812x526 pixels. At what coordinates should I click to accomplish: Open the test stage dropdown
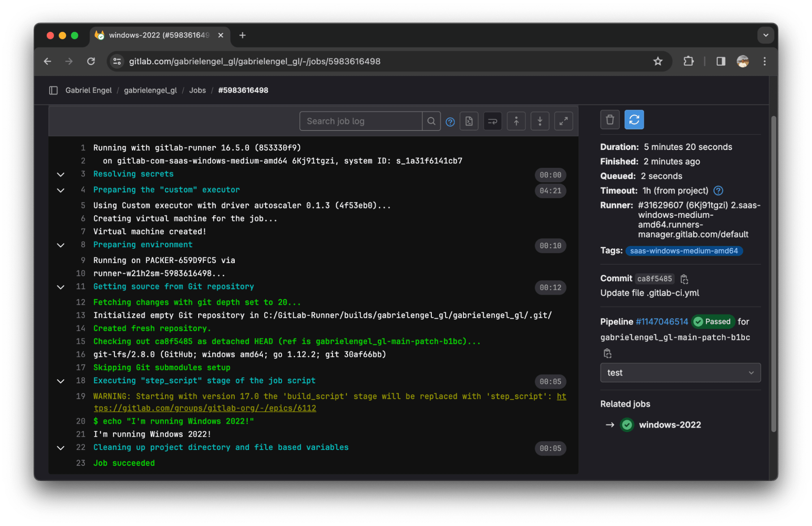coord(680,372)
